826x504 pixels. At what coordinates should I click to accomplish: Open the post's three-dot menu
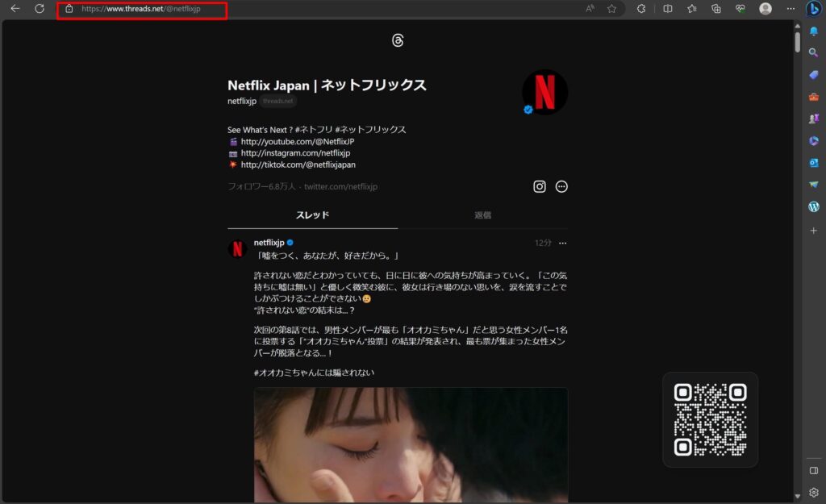(x=562, y=243)
